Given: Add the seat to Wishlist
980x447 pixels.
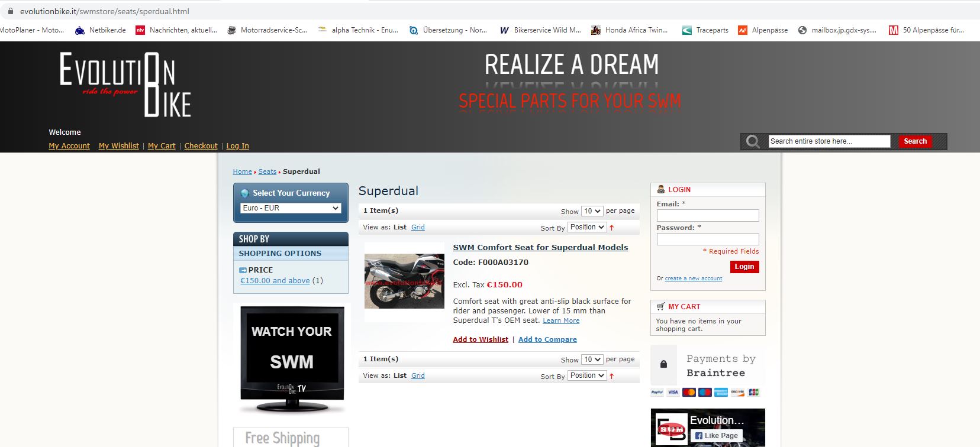Looking at the screenshot, I should tap(480, 339).
